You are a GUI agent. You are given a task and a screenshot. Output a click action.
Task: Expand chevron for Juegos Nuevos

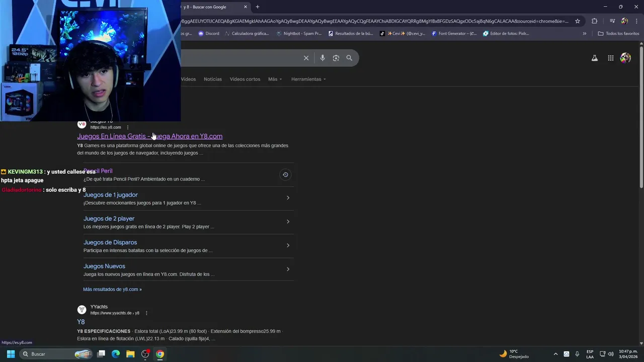(x=288, y=269)
